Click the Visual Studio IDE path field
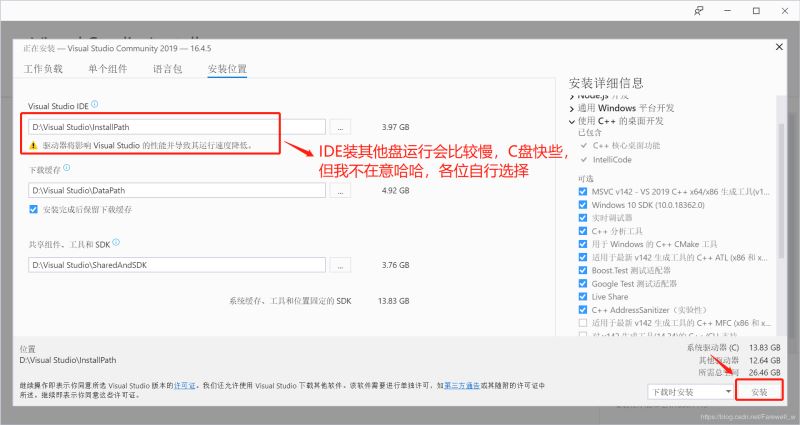This screenshot has height=425, width=800. pyautogui.click(x=177, y=127)
